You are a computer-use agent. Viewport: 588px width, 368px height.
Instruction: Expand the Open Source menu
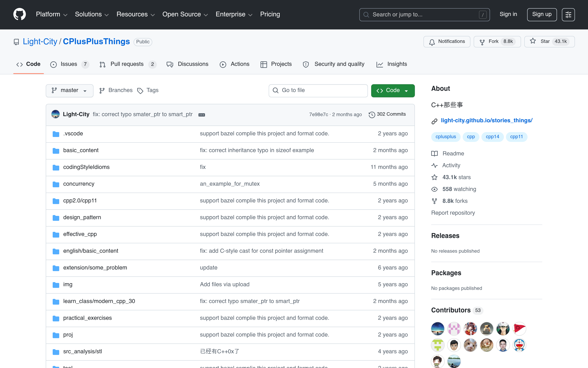(x=185, y=14)
